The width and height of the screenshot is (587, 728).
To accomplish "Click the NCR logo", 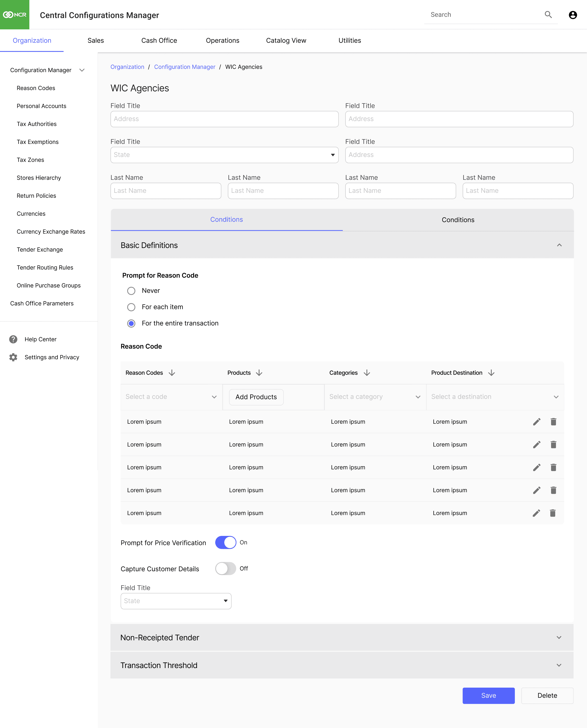I will coord(14,14).
